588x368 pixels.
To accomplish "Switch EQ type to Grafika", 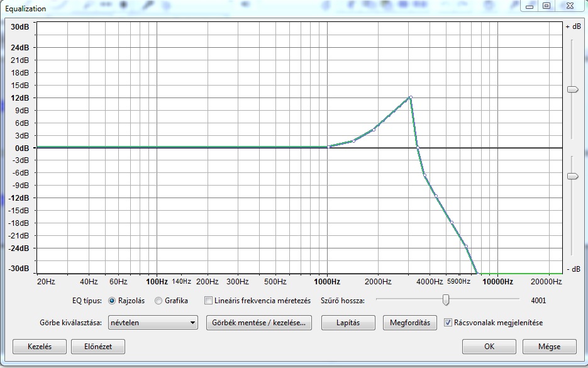I will (158, 301).
